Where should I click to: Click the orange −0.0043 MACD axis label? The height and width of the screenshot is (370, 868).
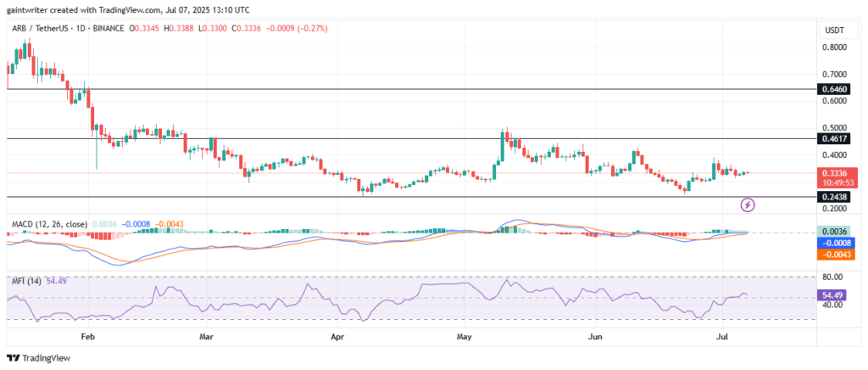click(x=836, y=254)
